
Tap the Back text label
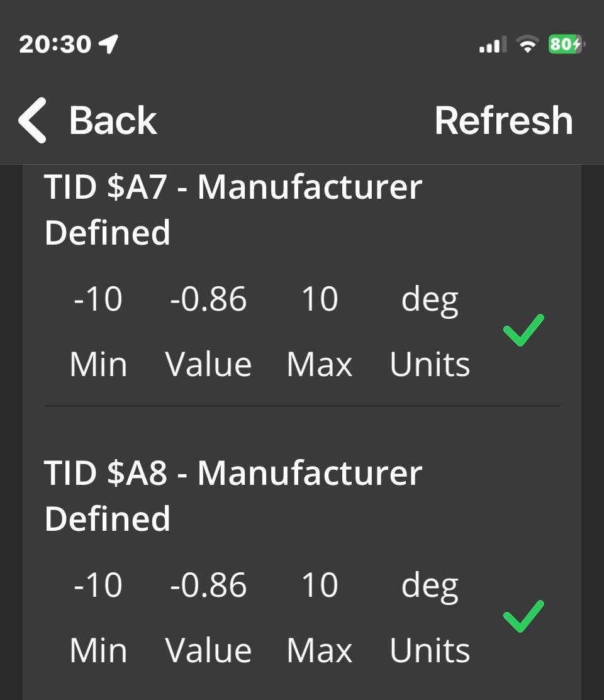tap(113, 120)
